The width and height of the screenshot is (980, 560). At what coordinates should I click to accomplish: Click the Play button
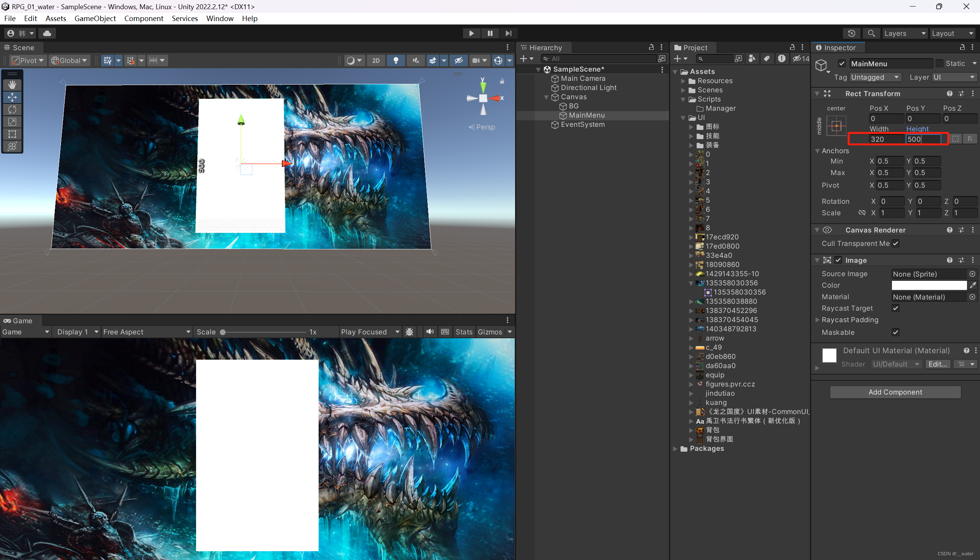coord(471,33)
